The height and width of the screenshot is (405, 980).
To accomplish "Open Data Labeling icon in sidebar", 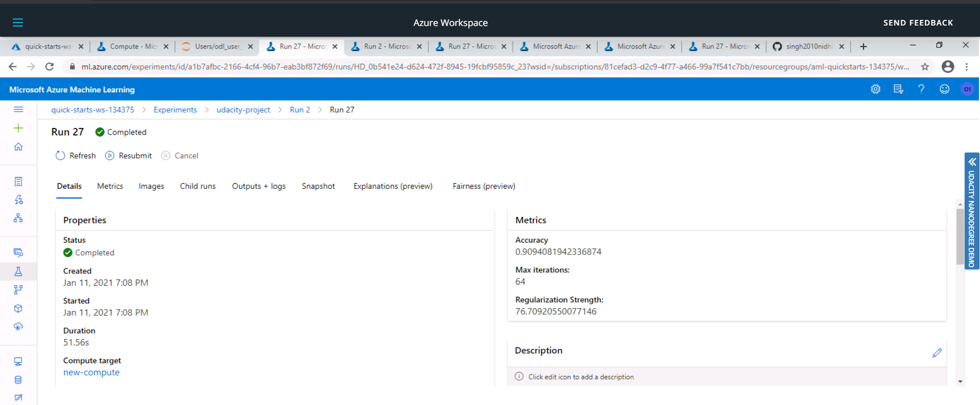I will tap(18, 397).
